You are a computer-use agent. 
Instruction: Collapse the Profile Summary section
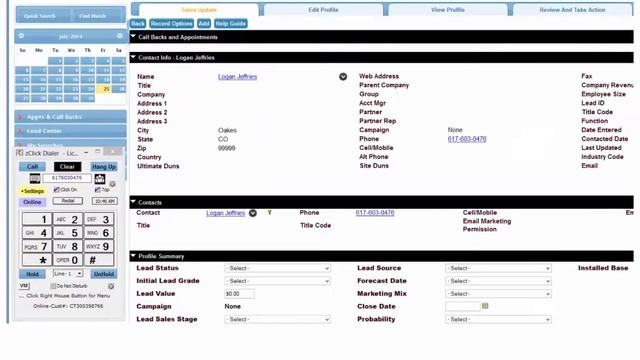(133, 256)
